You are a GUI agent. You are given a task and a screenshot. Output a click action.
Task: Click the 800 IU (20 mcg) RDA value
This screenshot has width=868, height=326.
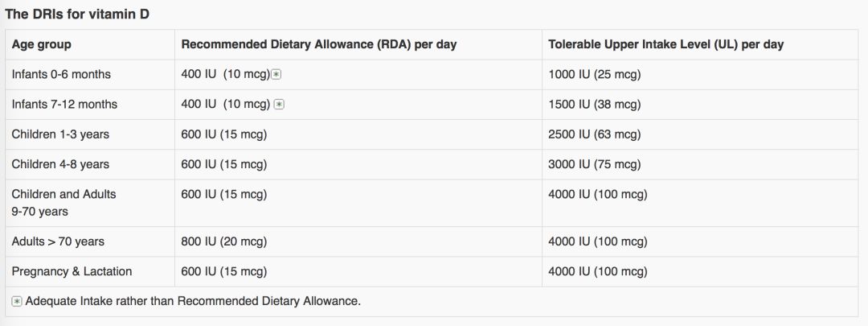(x=224, y=241)
